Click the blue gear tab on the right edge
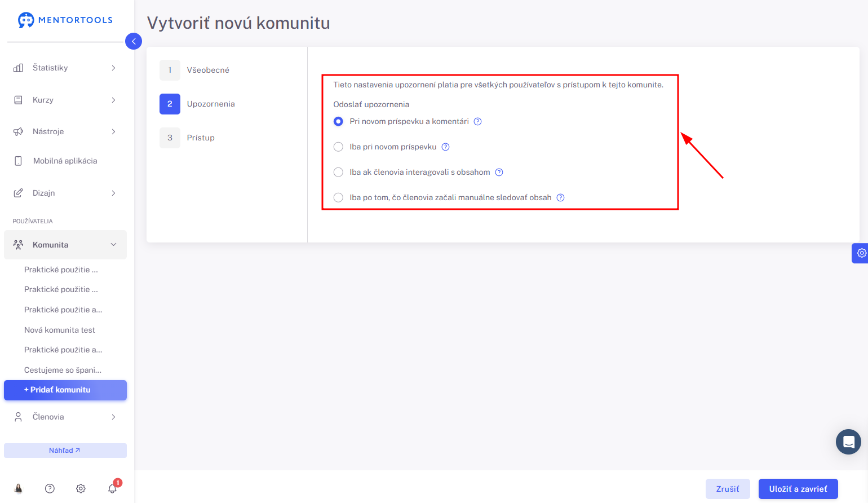Screen dimensions: 868x503 pyautogui.click(x=860, y=253)
